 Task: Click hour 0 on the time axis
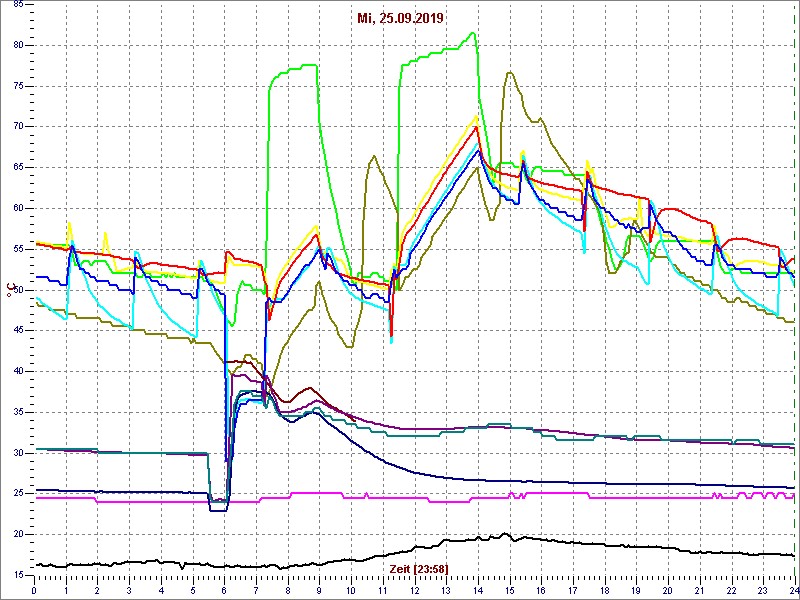34,591
